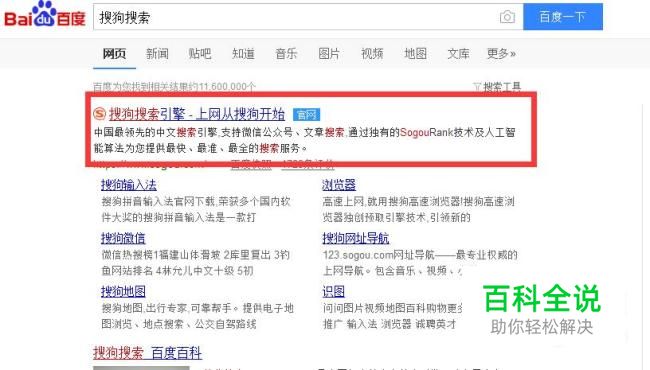This screenshot has height=370, width=650.
Task: Select the 视频 tab
Action: click(372, 53)
